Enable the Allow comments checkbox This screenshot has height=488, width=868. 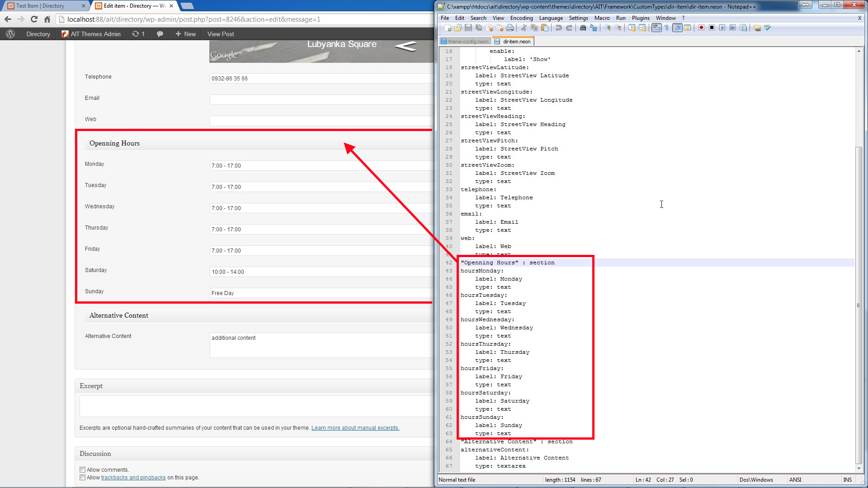coord(82,469)
